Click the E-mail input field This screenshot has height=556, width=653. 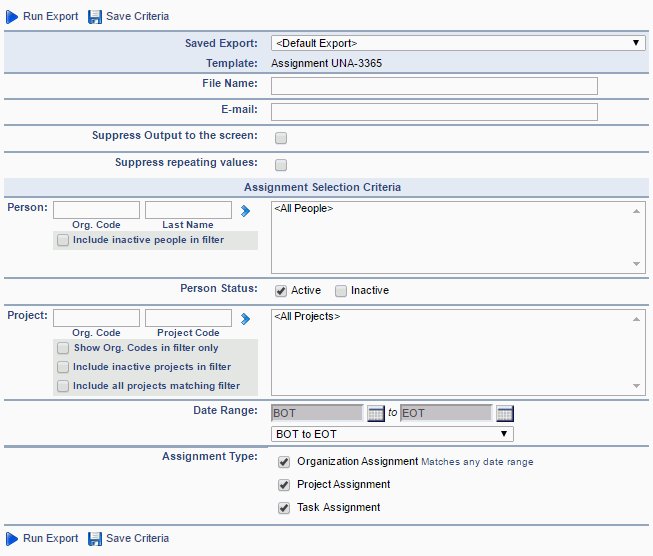point(434,112)
